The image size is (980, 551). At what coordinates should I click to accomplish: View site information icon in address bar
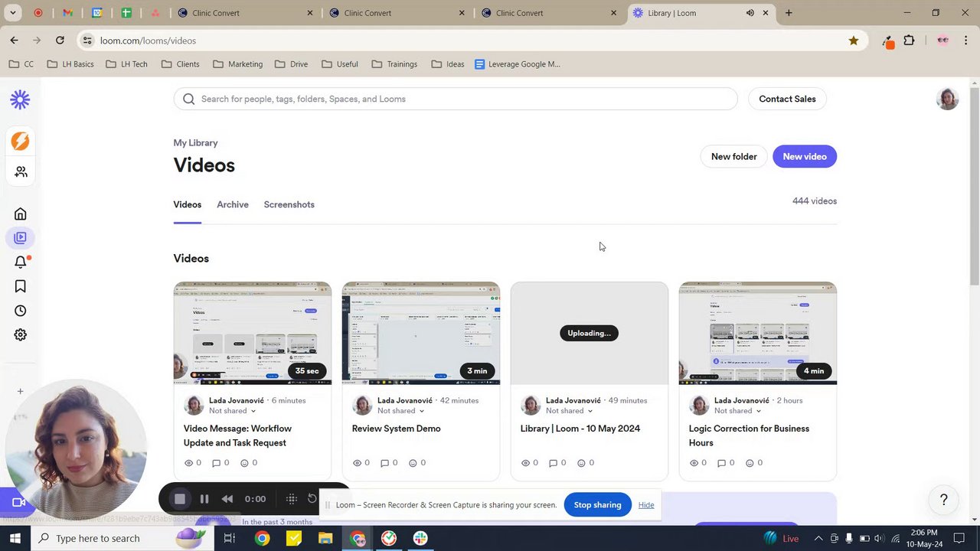tap(87, 41)
